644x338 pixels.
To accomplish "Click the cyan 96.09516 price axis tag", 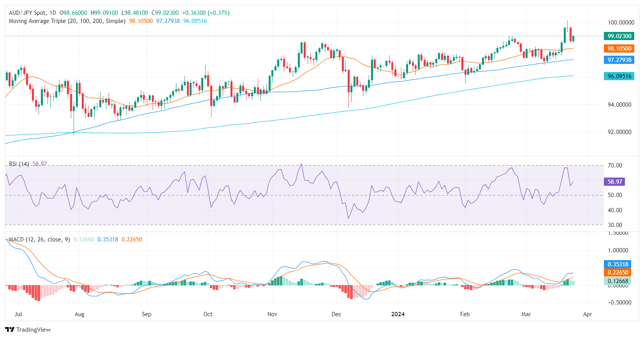I will tap(619, 76).
